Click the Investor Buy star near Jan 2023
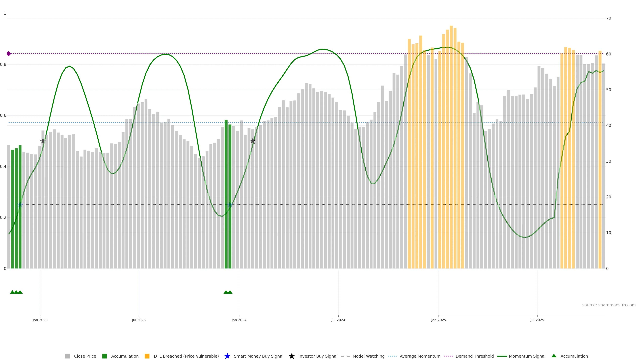The width and height of the screenshot is (644, 362). click(x=43, y=141)
